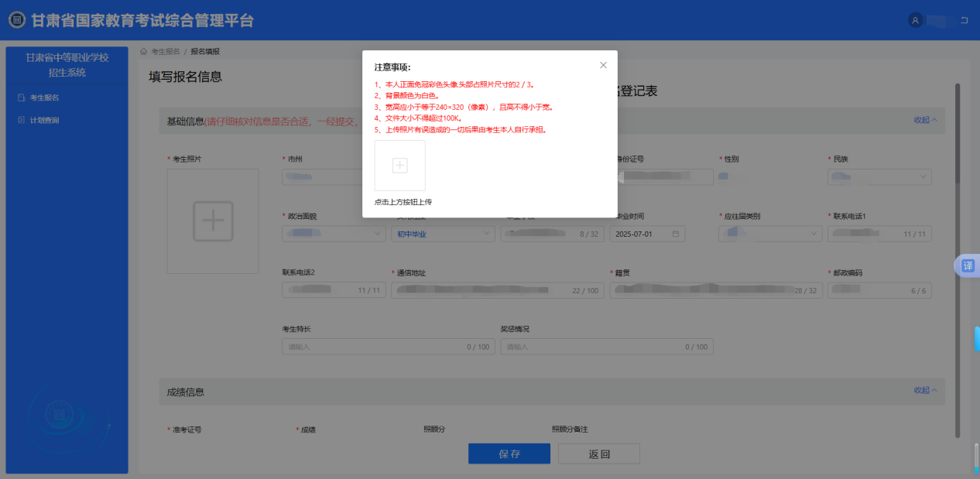
Task: Click the 返回 button
Action: point(598,454)
